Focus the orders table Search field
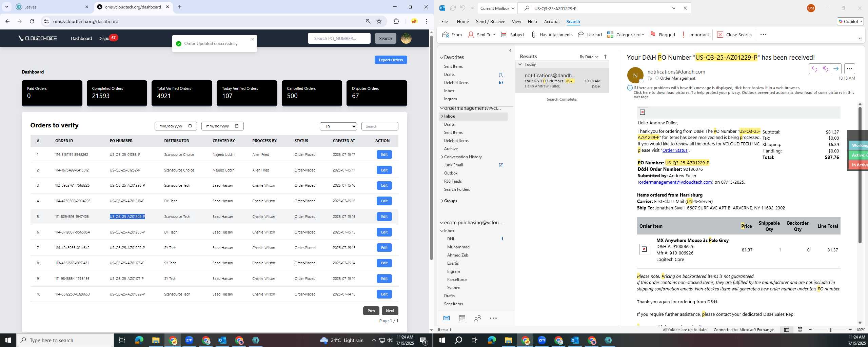 [x=379, y=126]
